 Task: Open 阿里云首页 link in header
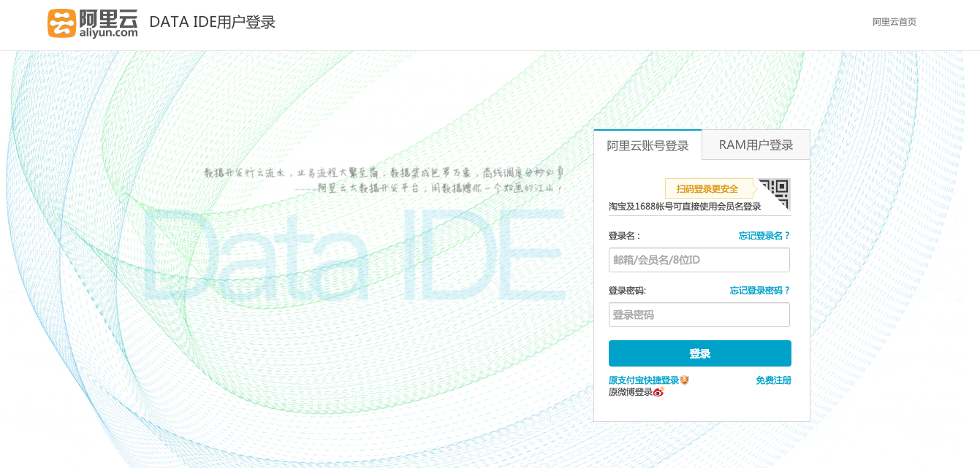coord(894,22)
